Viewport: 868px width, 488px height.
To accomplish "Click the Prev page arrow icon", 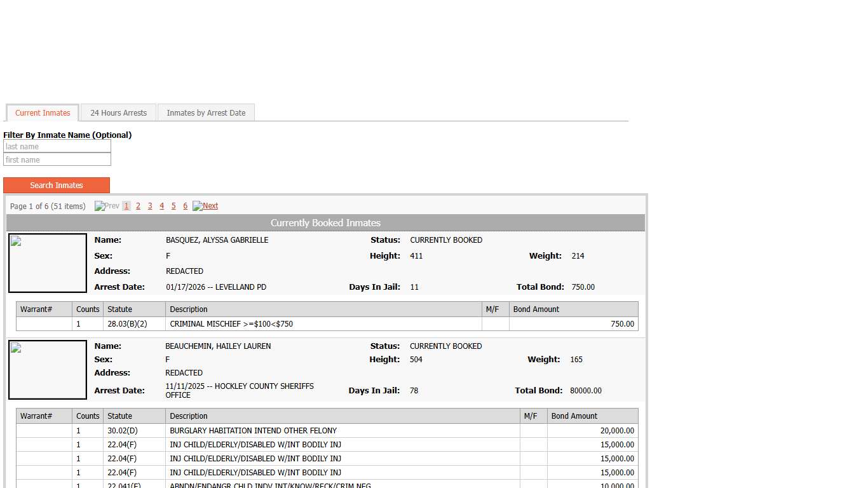I will 100,206.
